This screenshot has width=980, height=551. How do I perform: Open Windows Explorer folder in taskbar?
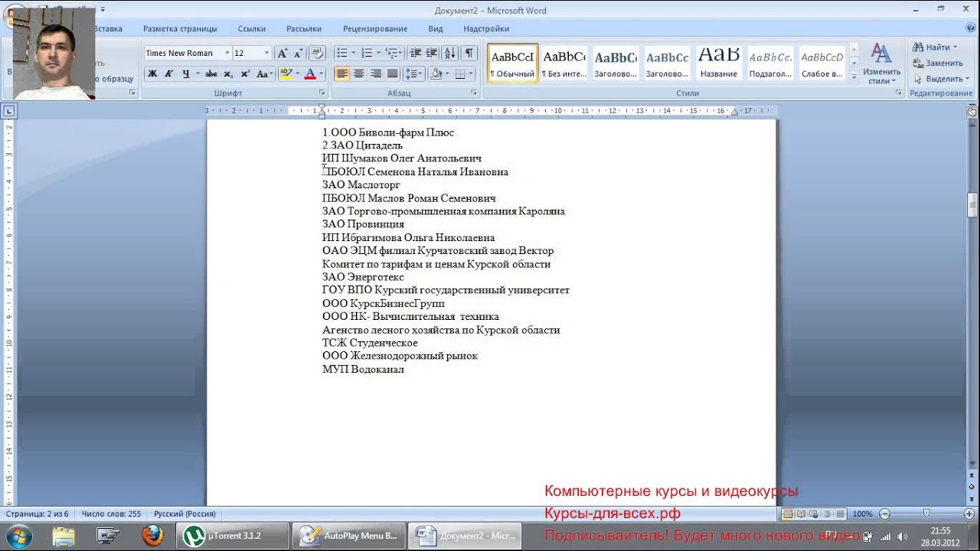64,536
